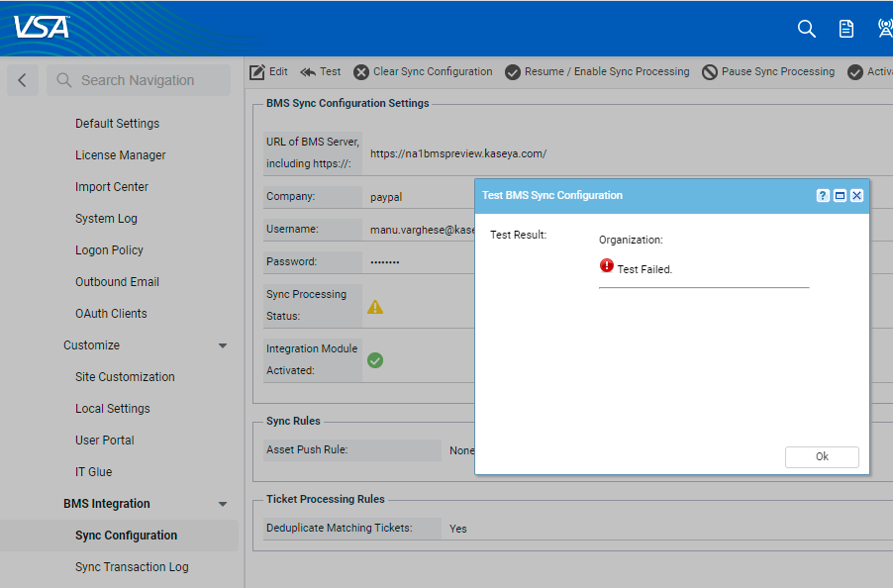Image resolution: width=893 pixels, height=588 pixels.
Task: Click Ok in the test dialog
Action: [822, 456]
